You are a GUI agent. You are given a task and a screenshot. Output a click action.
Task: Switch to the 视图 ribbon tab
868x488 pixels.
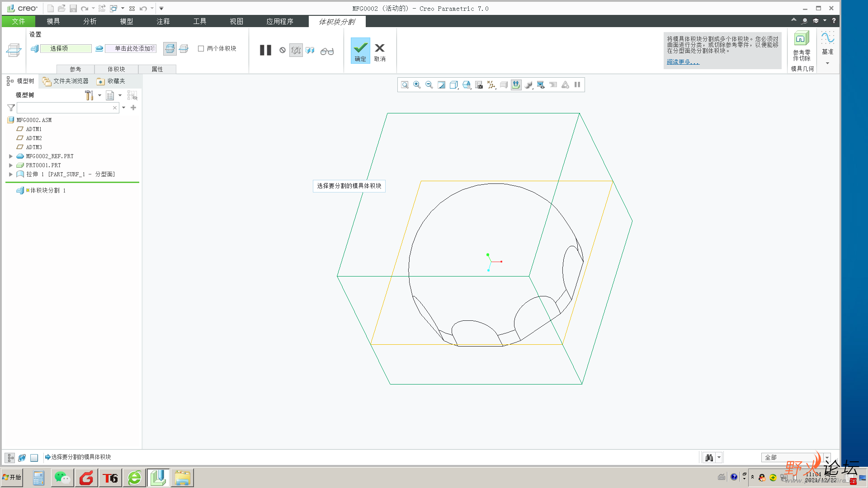236,21
